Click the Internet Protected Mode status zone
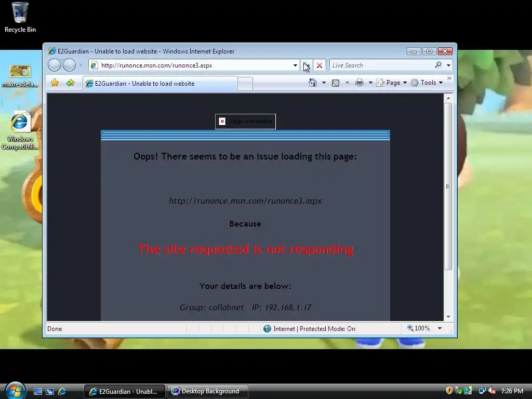 (x=309, y=328)
